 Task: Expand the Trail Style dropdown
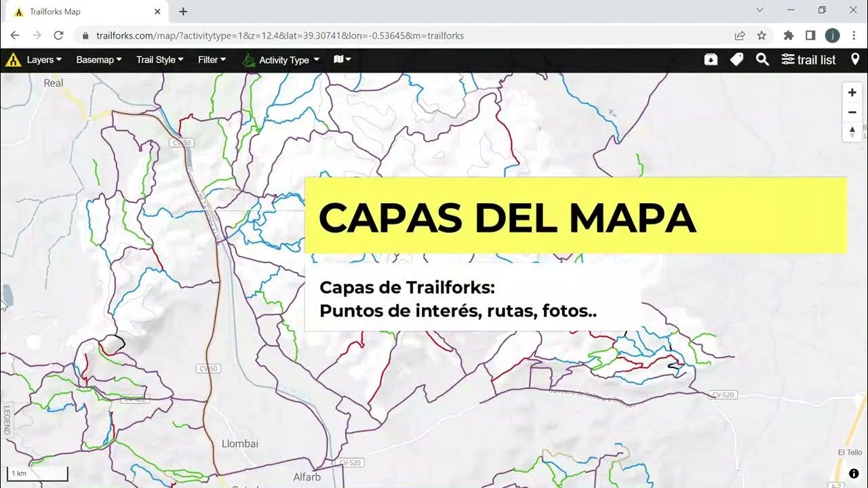[x=159, y=60]
